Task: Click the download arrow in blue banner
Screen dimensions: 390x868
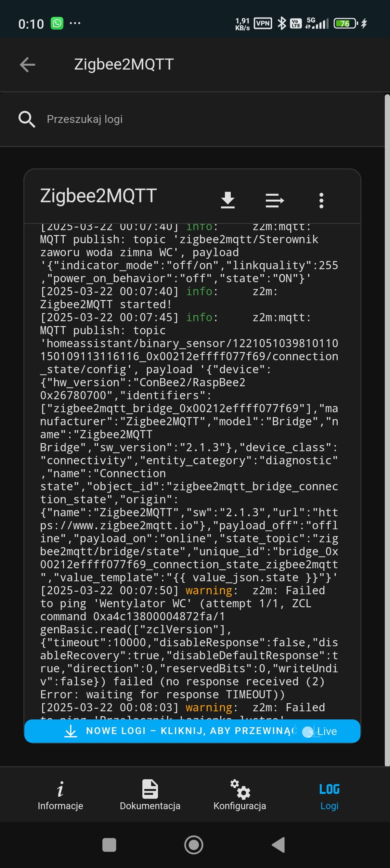Action: coord(71,731)
